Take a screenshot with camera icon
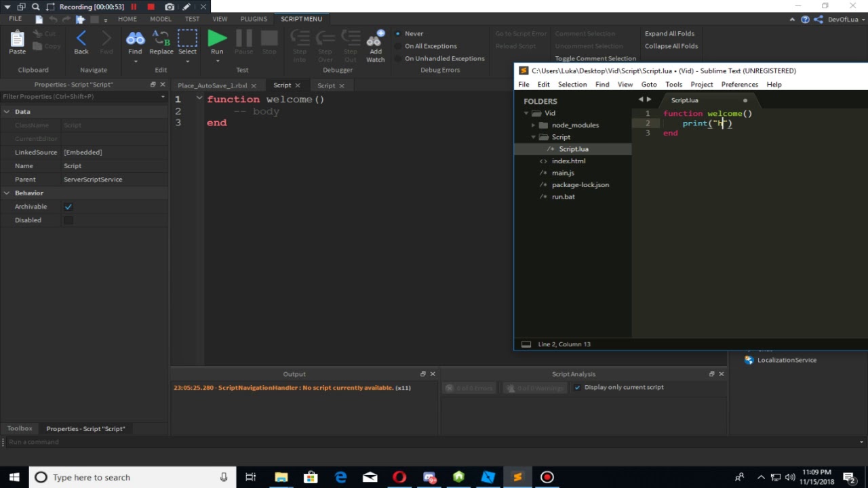868x488 pixels. (x=170, y=7)
